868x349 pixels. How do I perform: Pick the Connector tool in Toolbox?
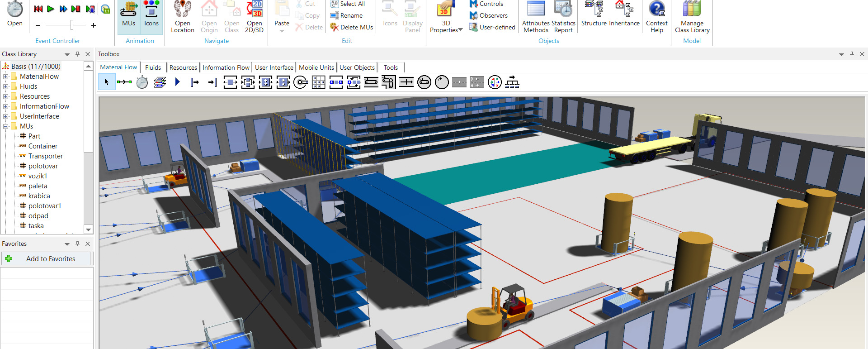(x=124, y=82)
